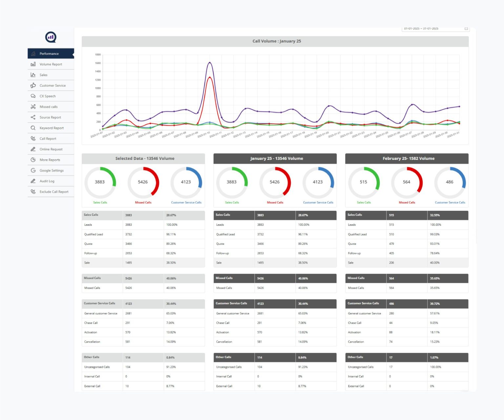504x420 pixels.
Task: Open Online Request via the pencil icon
Action: pos(33,149)
